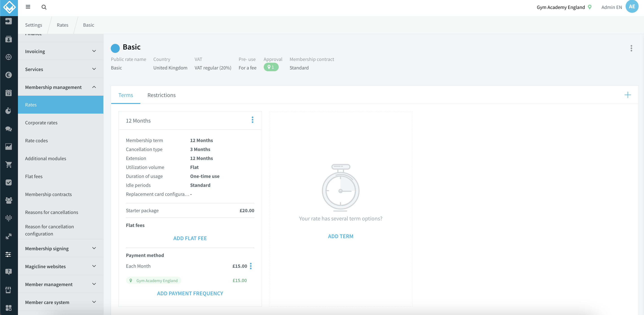
Task: Click the ADD FLAT FEE link
Action: pos(190,238)
